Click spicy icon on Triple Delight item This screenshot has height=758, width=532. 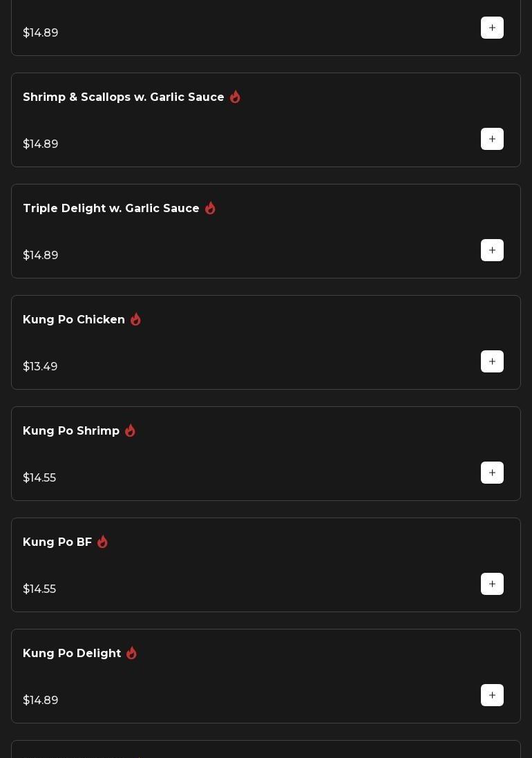click(x=210, y=208)
